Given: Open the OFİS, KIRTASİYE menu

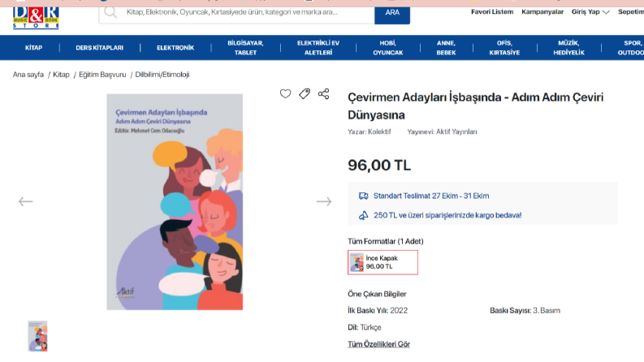Looking at the screenshot, I should click(x=504, y=48).
